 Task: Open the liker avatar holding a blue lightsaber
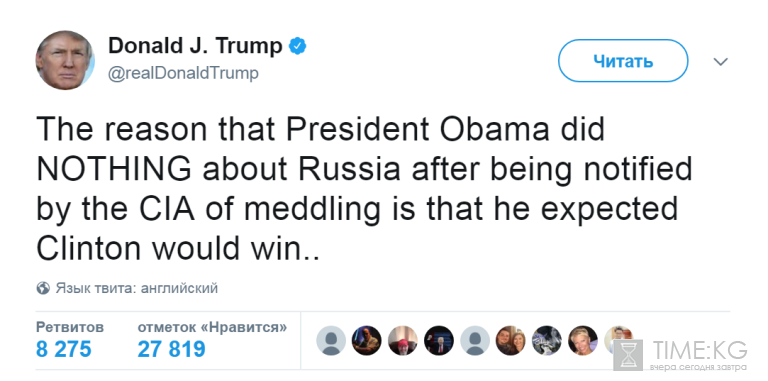366,340
